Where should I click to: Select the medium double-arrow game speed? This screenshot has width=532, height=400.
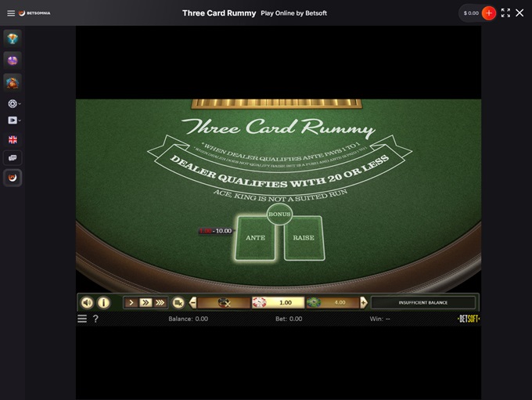tap(145, 303)
